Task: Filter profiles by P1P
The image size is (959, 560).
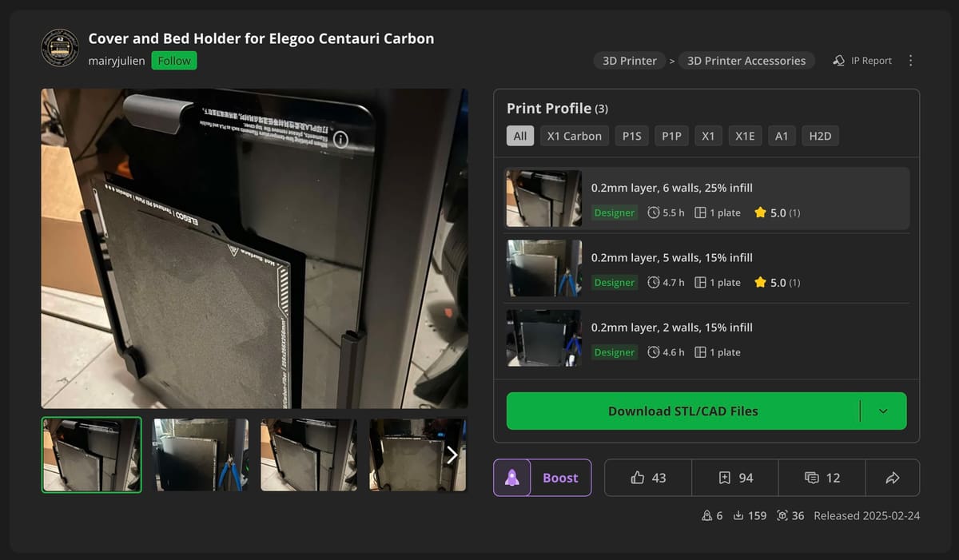Action: point(672,136)
